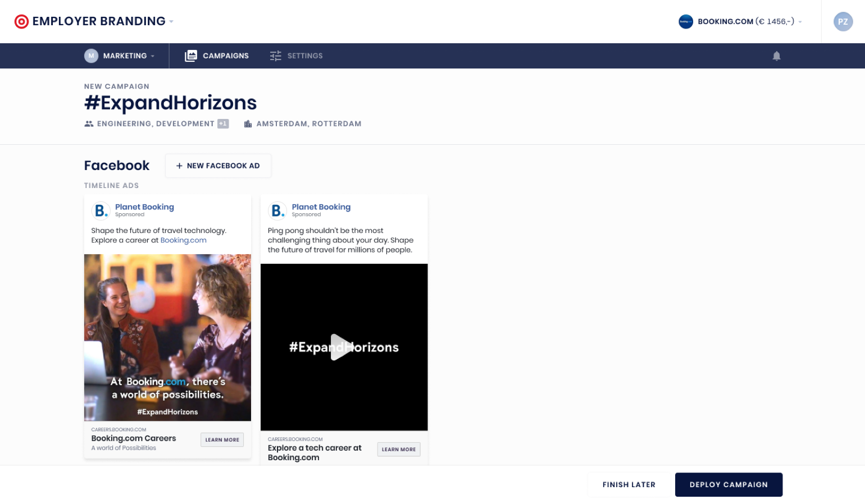Click the Campaigns stacked-pages icon

(x=191, y=56)
